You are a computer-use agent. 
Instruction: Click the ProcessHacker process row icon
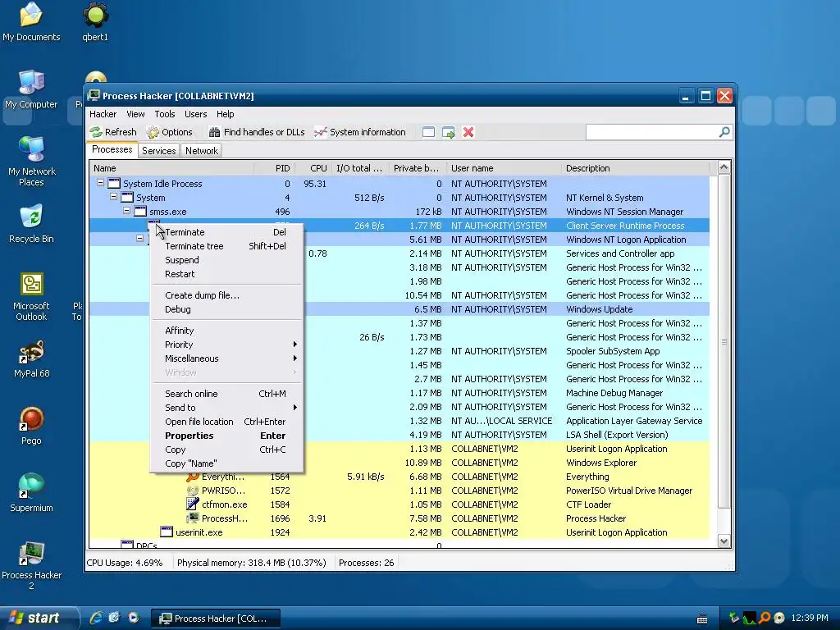point(192,518)
